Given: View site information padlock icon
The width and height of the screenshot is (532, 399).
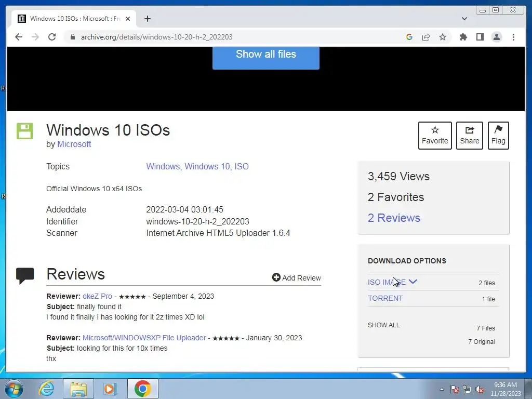Looking at the screenshot, I should 72,37.
